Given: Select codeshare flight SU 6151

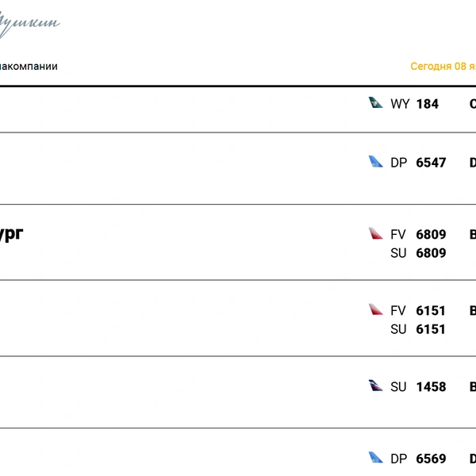Looking at the screenshot, I should tap(418, 329).
